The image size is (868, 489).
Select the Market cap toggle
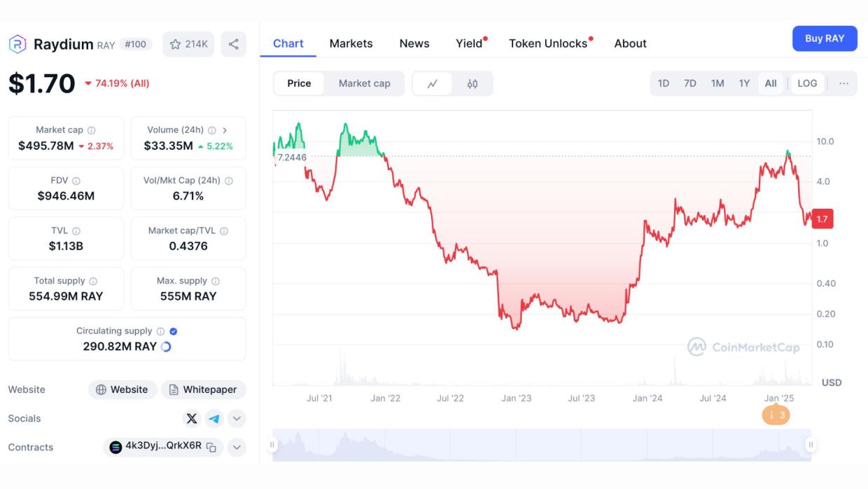tap(365, 83)
